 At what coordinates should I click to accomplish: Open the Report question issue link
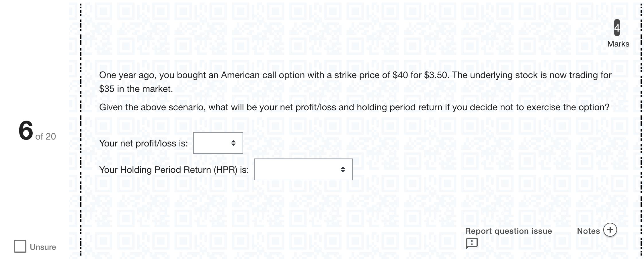(508, 231)
